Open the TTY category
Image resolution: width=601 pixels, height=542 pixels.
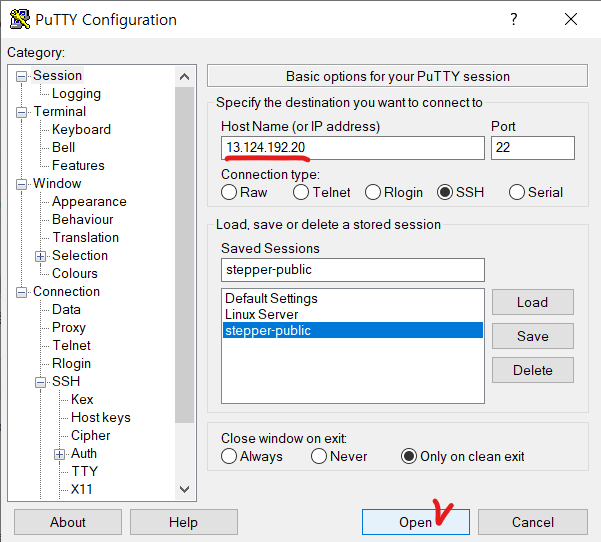point(85,472)
